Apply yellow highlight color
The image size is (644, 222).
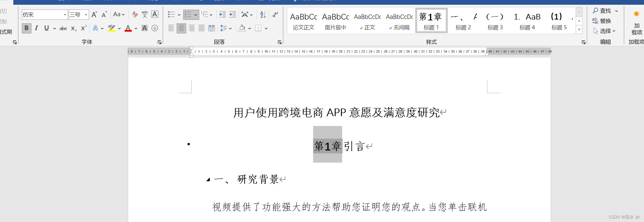coord(112,28)
